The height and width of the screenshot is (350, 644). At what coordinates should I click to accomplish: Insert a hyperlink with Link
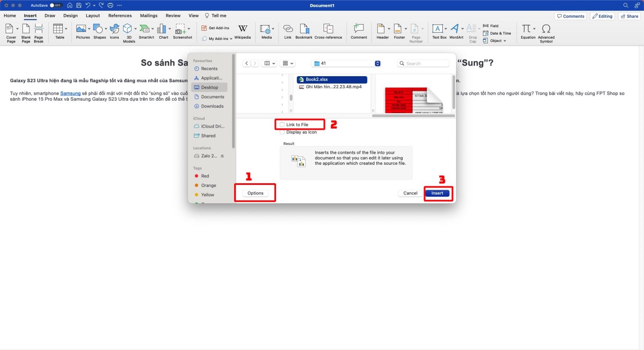coord(288,31)
